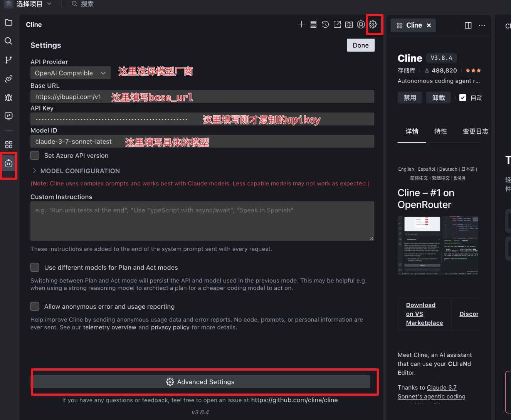Open the Extensions view
The image size is (511, 420).
(x=8, y=144)
